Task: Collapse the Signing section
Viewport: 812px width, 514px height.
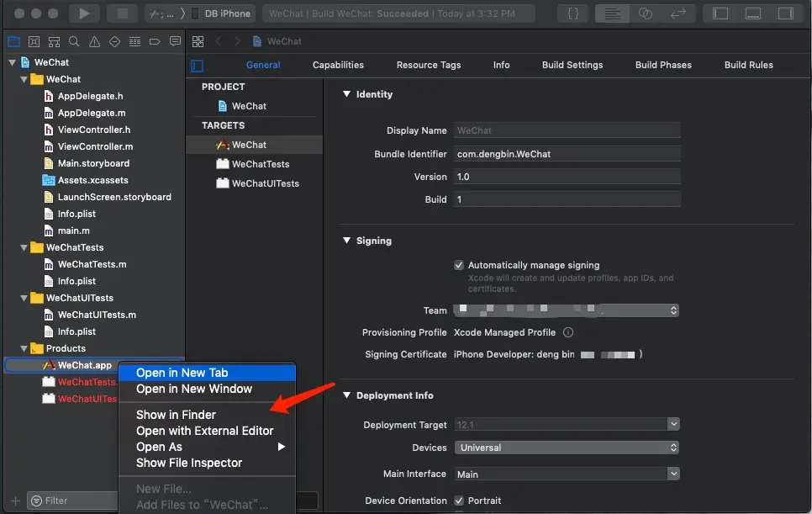Action: coord(346,241)
